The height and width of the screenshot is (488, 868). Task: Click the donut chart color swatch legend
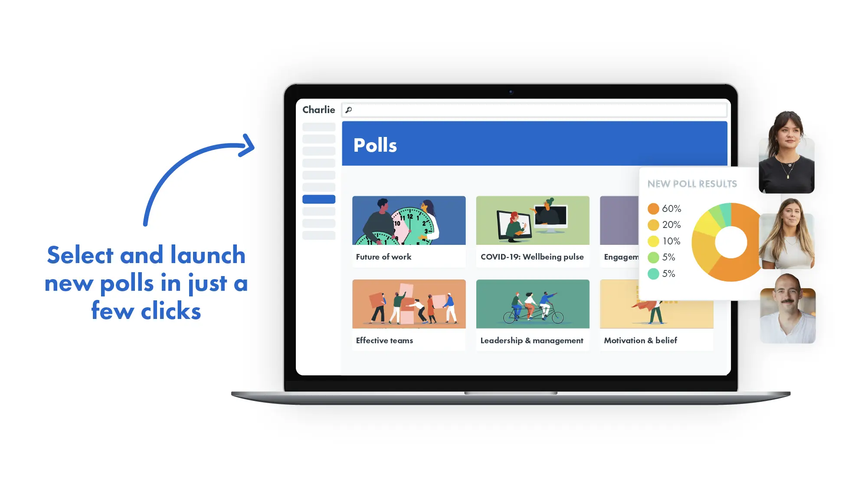tap(664, 241)
